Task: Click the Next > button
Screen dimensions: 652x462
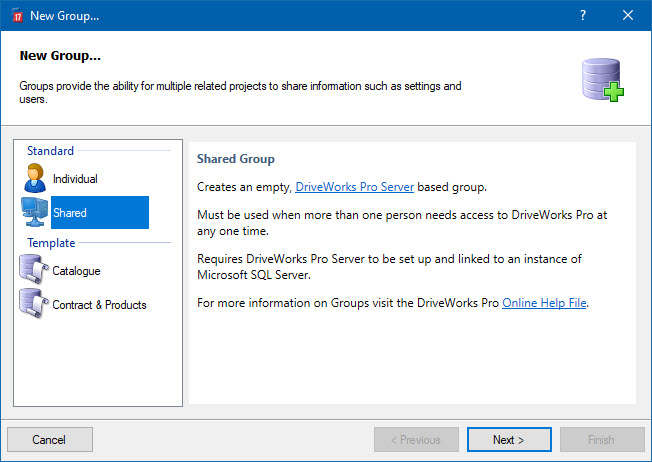Action: 509,440
